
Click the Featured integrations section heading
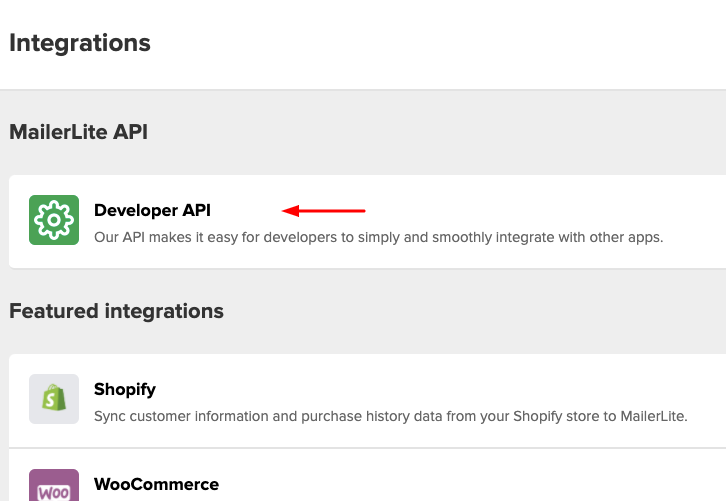(x=116, y=311)
